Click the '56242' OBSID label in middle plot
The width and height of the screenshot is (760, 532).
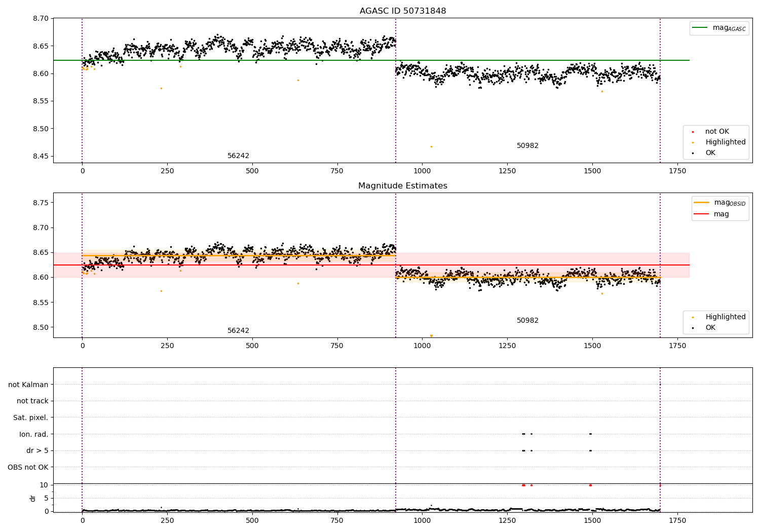[x=238, y=331]
